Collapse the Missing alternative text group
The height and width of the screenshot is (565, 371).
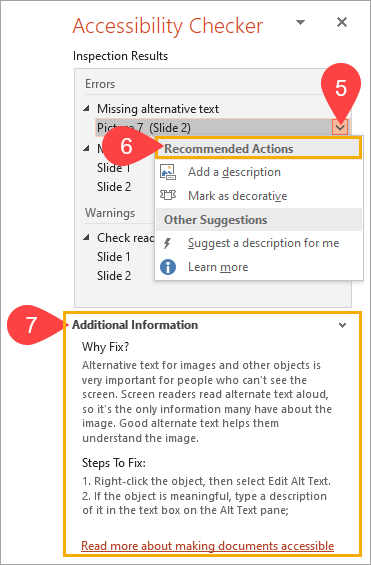click(86, 108)
